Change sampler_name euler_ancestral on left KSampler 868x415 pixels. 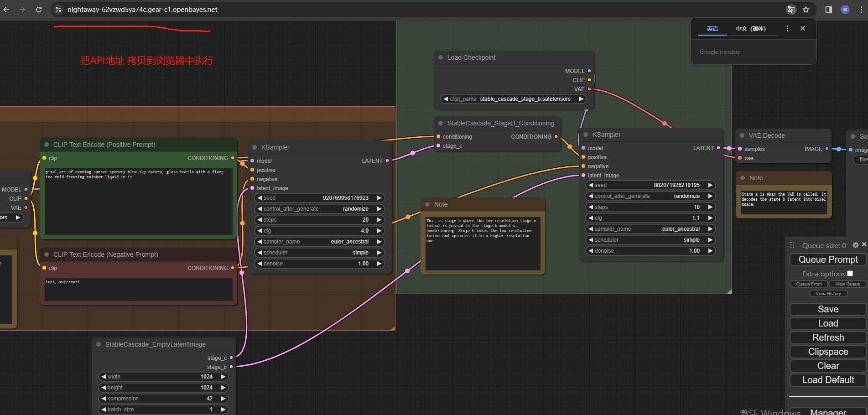[319, 242]
